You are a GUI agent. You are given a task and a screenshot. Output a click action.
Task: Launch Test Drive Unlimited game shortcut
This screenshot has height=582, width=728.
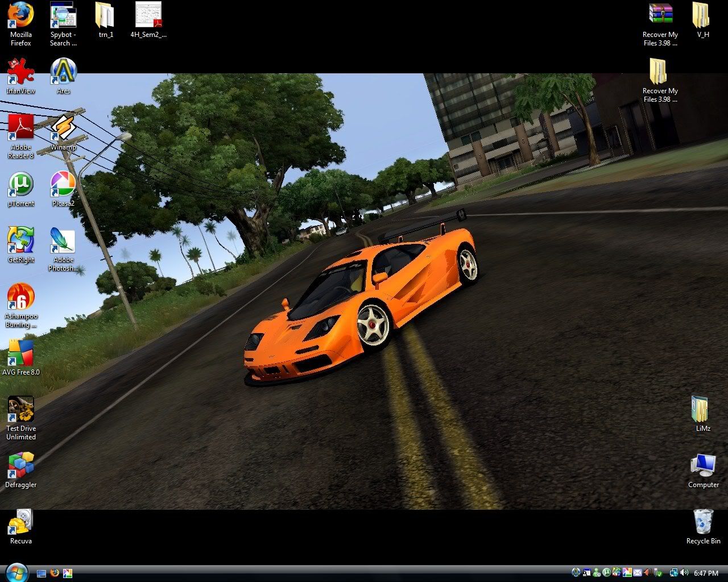coord(21,418)
